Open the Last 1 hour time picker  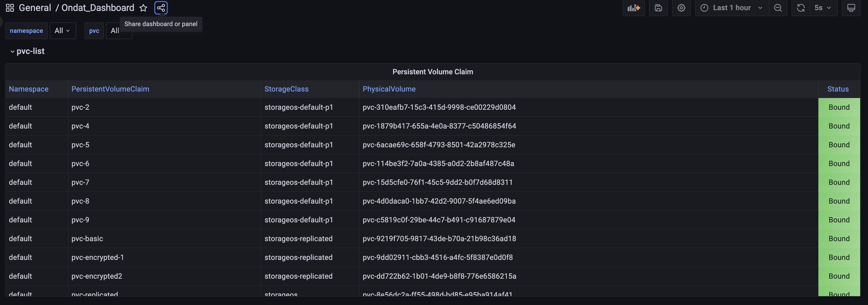(x=732, y=8)
